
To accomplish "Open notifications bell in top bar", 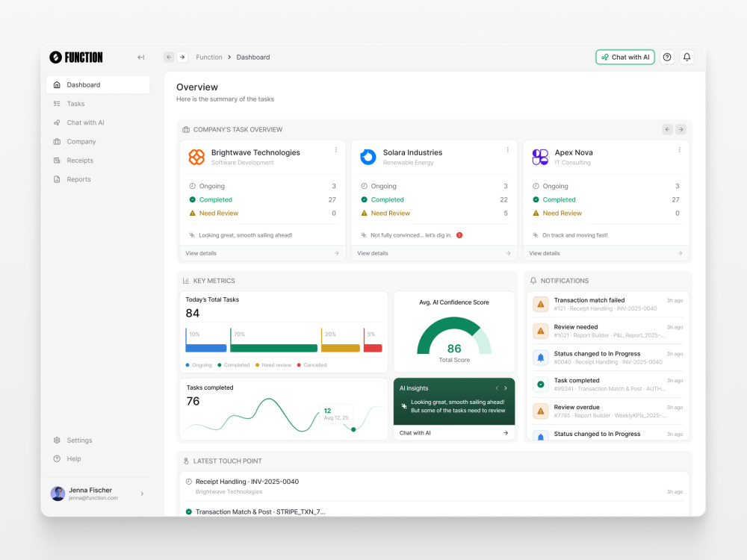I will tap(686, 57).
